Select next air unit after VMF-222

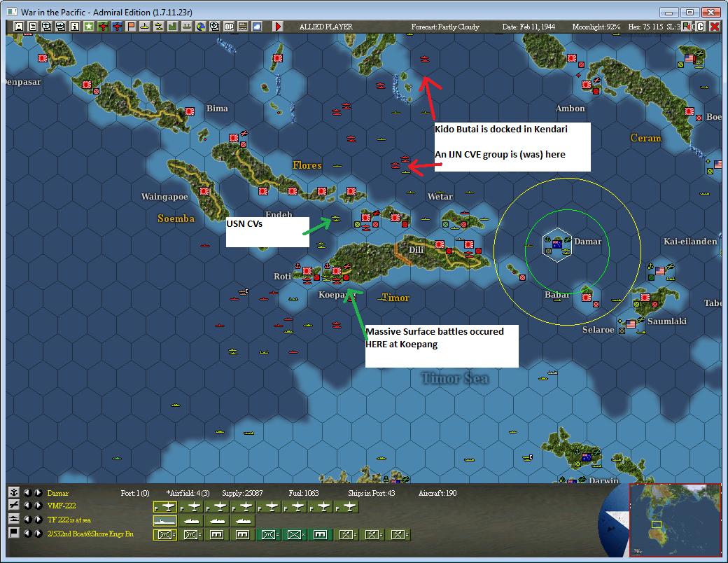pos(38,506)
